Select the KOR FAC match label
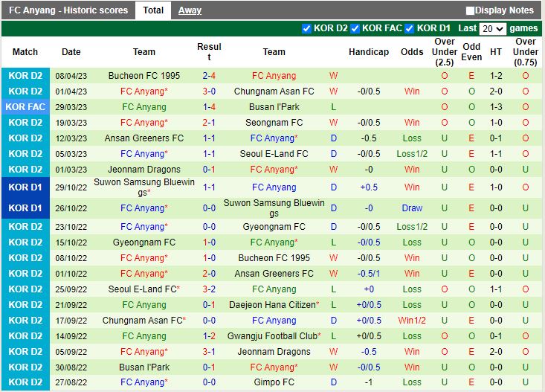This screenshot has height=392, width=545. 25,107
